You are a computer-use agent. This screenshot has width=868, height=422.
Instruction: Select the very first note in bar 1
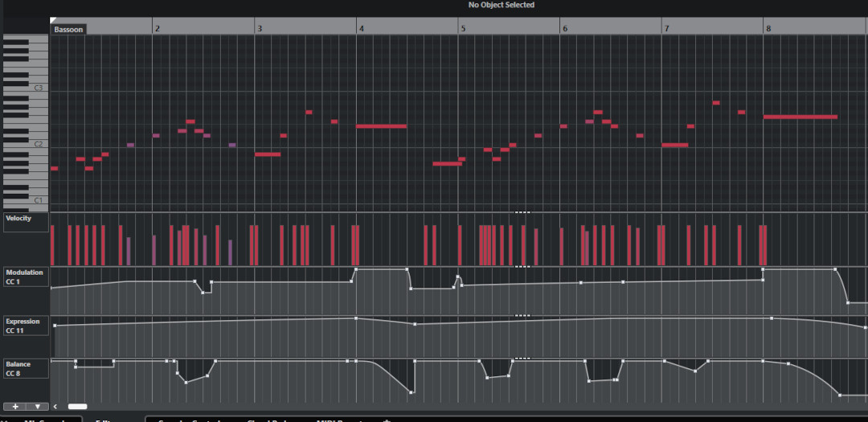(55, 168)
